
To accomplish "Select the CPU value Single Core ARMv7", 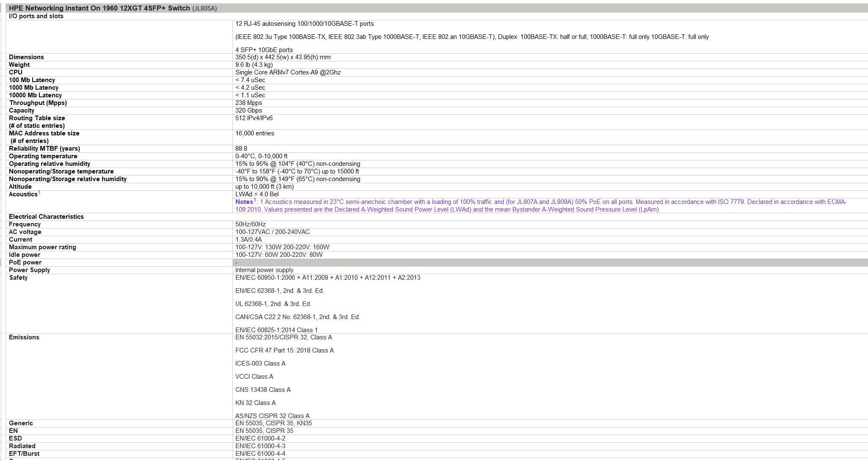I will [287, 72].
